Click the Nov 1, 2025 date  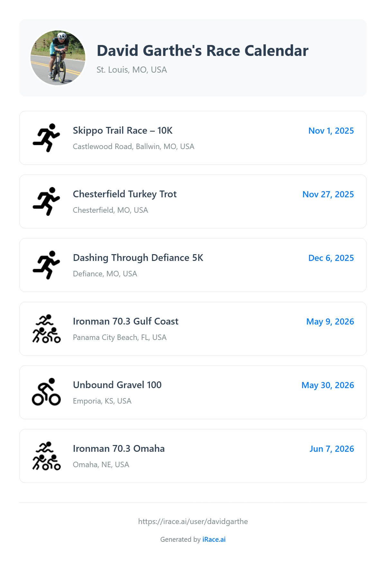331,131
